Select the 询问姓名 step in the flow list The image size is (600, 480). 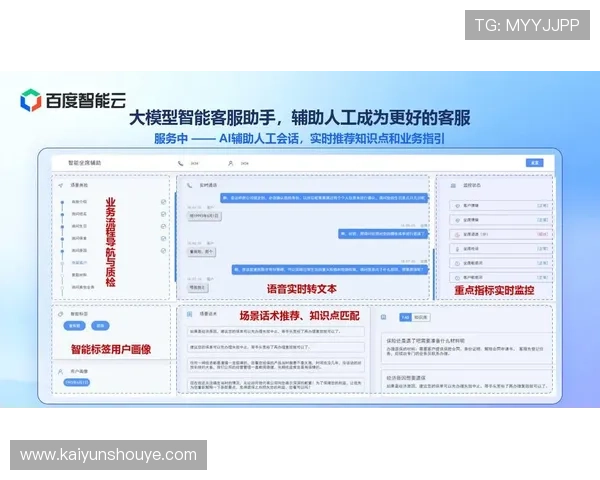pyautogui.click(x=79, y=214)
